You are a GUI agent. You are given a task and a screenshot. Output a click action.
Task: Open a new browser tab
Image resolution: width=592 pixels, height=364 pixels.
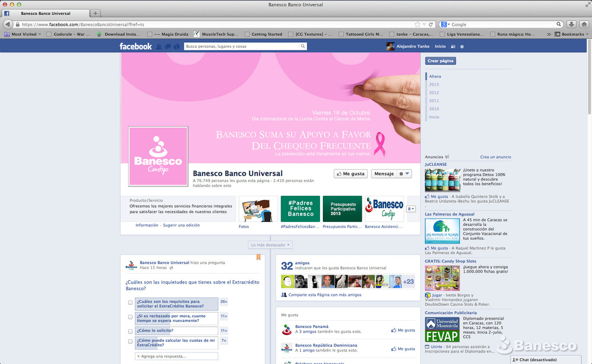(96, 13)
